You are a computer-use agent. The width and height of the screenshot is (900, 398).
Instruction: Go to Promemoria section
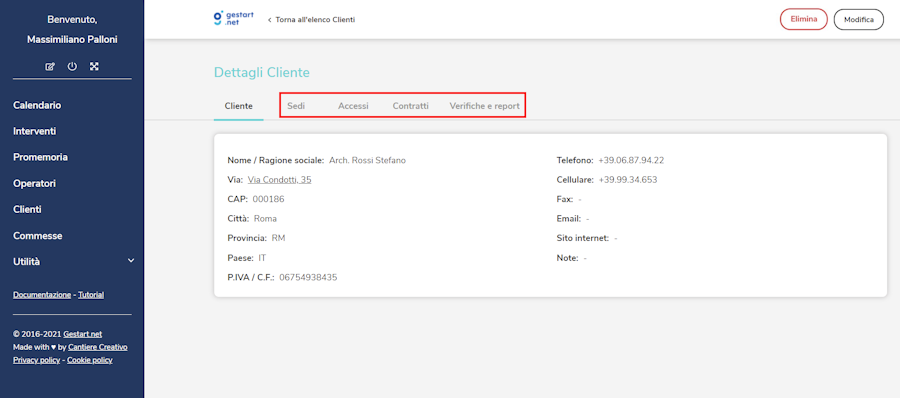(40, 157)
